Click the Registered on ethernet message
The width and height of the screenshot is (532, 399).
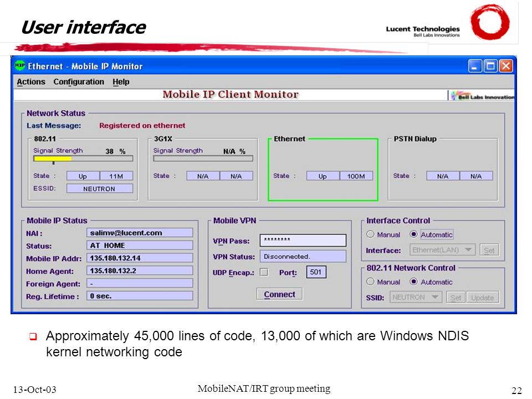pos(142,126)
